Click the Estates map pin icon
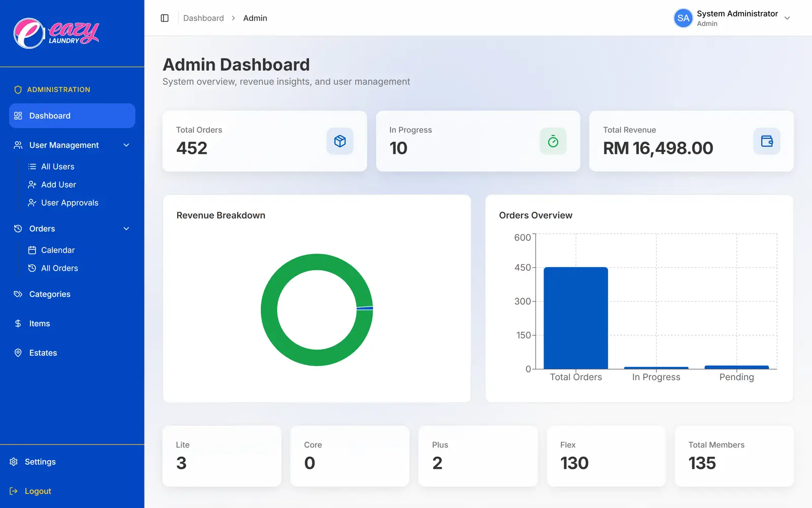 tap(18, 353)
